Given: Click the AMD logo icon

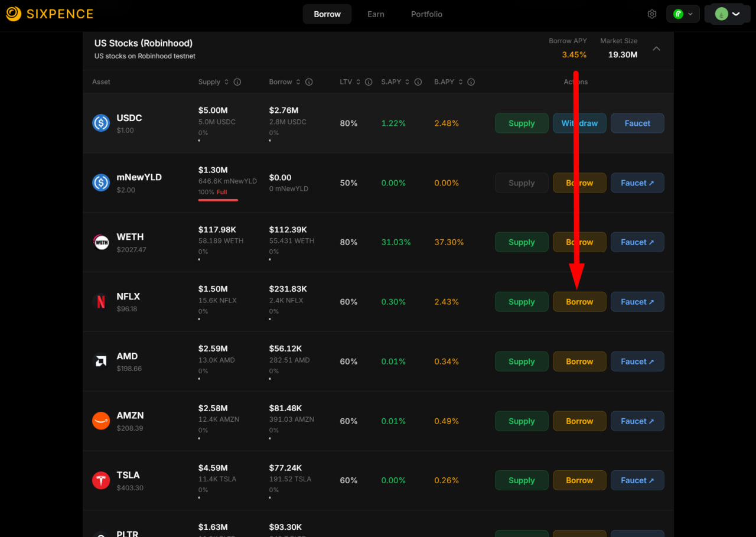Looking at the screenshot, I should pos(101,361).
